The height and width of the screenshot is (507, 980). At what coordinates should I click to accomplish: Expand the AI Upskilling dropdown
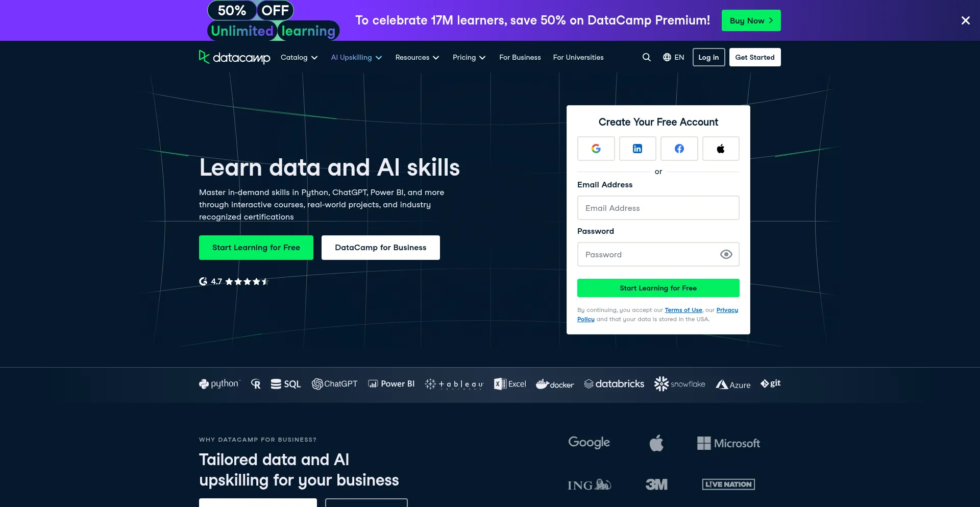[x=356, y=57]
